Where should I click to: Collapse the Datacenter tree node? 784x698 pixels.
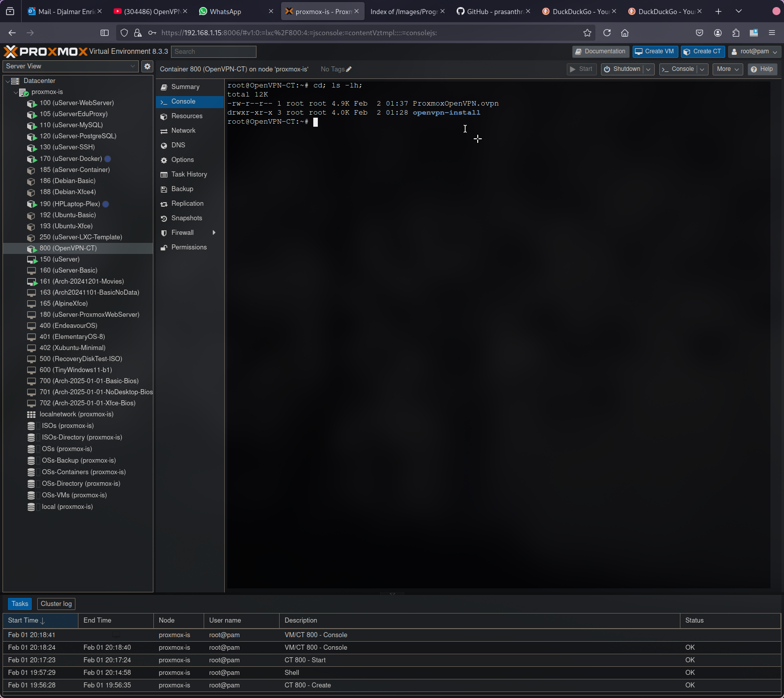8,81
